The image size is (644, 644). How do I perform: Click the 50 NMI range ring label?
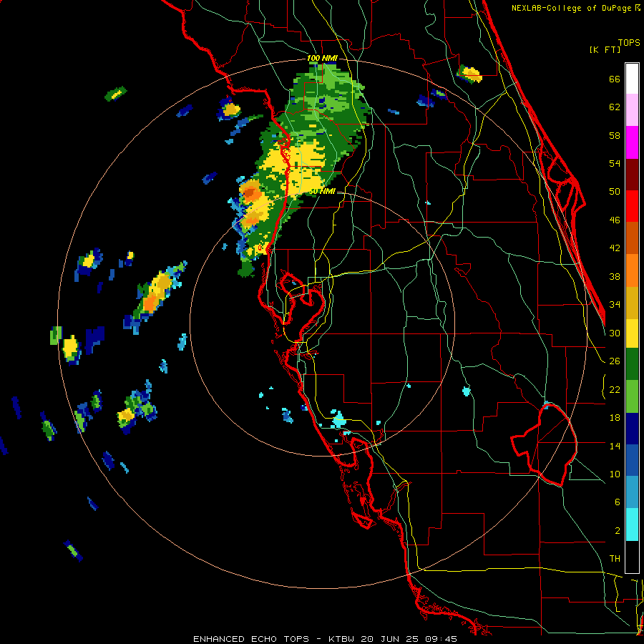pos(321,191)
